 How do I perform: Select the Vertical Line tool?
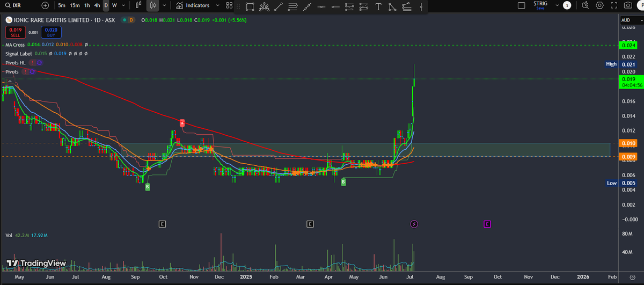[421, 6]
